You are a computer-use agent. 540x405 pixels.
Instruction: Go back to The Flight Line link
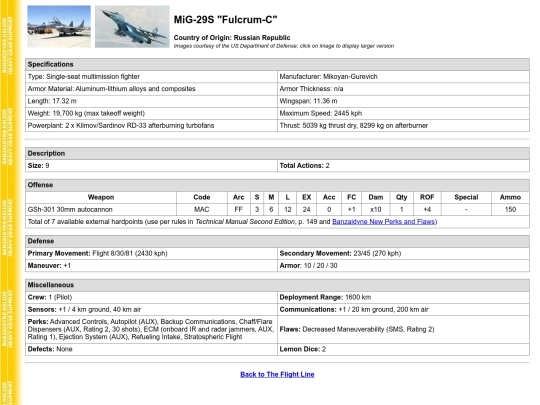[277, 374]
